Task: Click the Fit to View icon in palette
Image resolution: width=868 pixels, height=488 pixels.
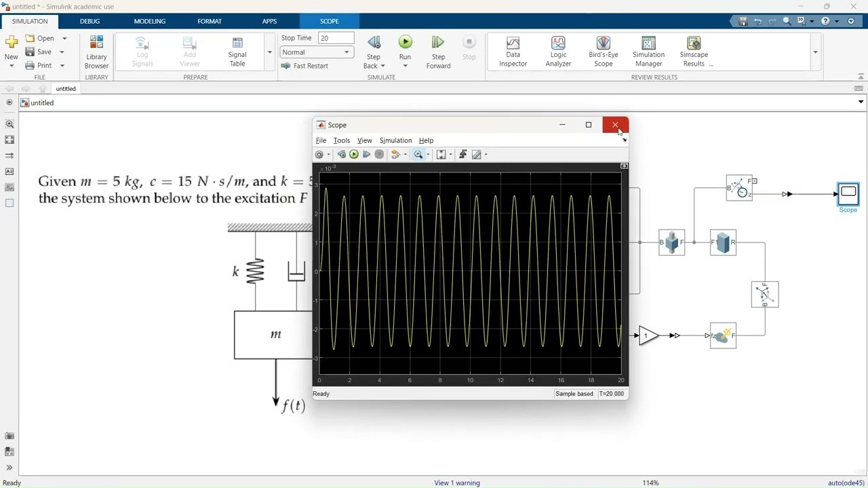Action: point(9,140)
